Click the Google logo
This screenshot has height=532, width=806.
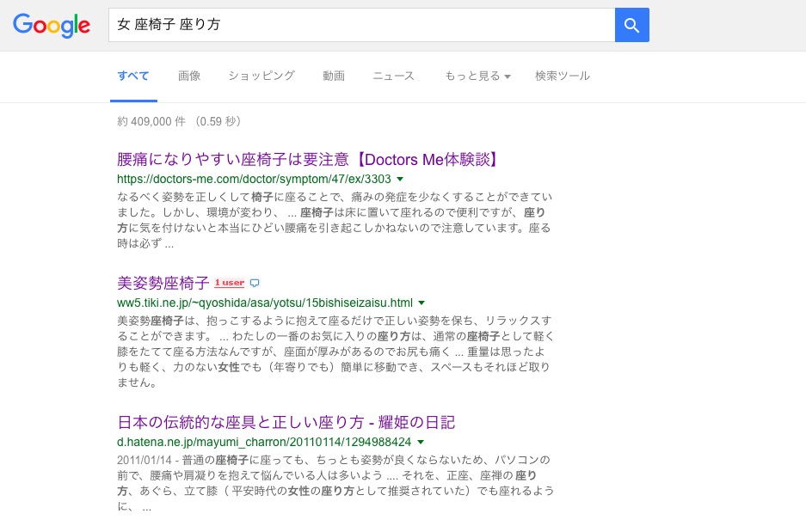pos(52,25)
